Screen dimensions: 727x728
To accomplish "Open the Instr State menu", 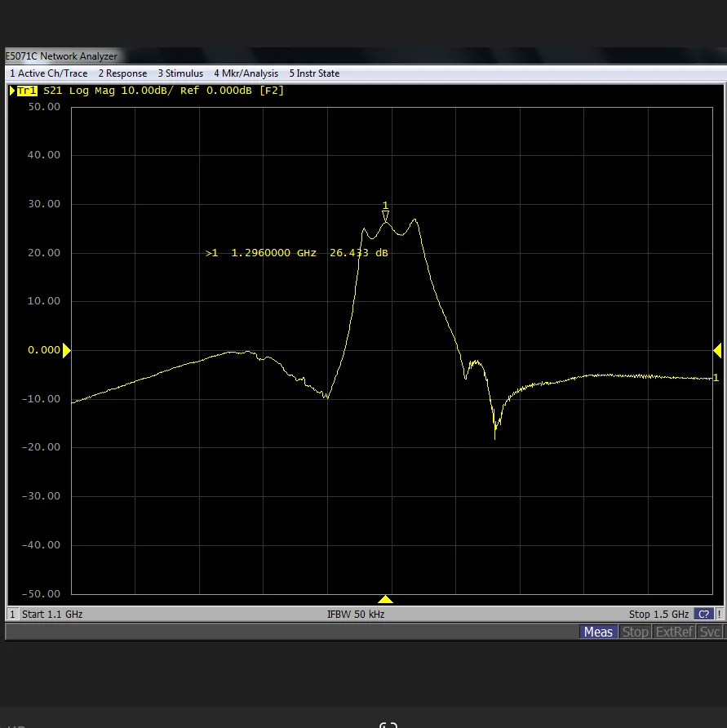I will pyautogui.click(x=314, y=73).
